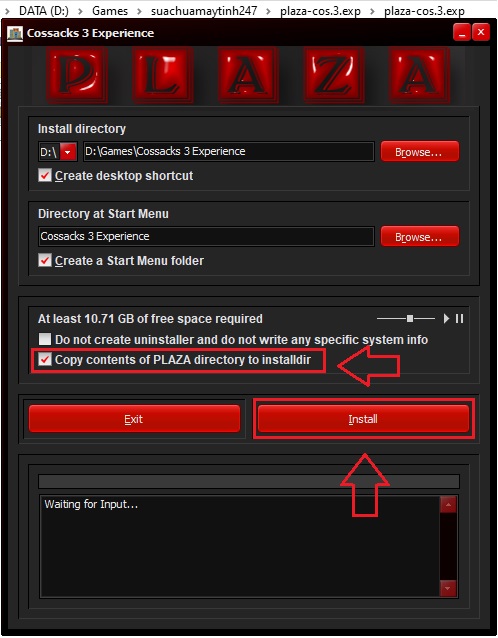
Task: Pause the installer music
Action: [459, 319]
